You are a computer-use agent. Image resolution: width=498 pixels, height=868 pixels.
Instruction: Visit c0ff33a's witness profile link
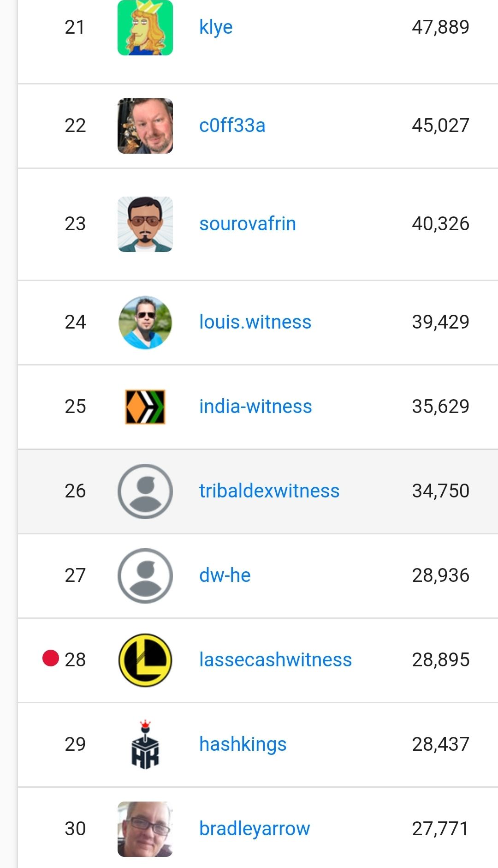point(232,126)
